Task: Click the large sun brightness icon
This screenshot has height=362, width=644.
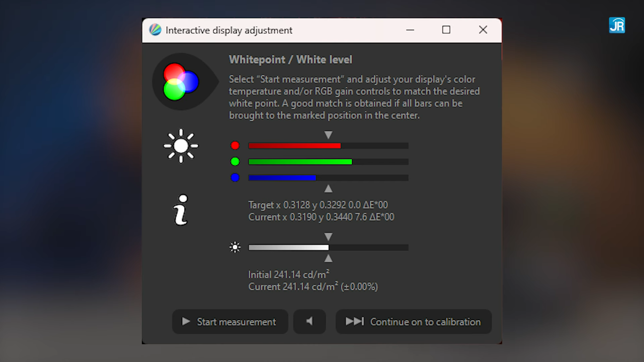Action: tap(181, 146)
